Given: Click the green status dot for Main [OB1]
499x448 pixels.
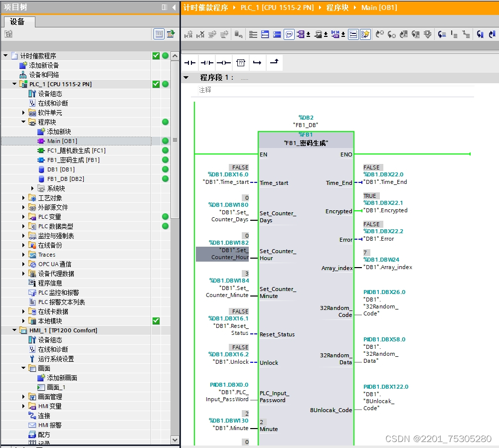Looking at the screenshot, I should pyautogui.click(x=165, y=141).
